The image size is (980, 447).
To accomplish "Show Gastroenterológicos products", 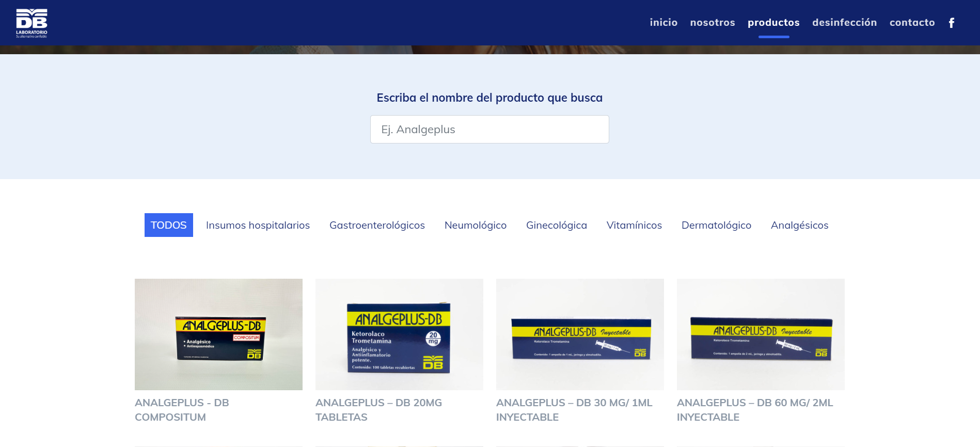I will (377, 225).
